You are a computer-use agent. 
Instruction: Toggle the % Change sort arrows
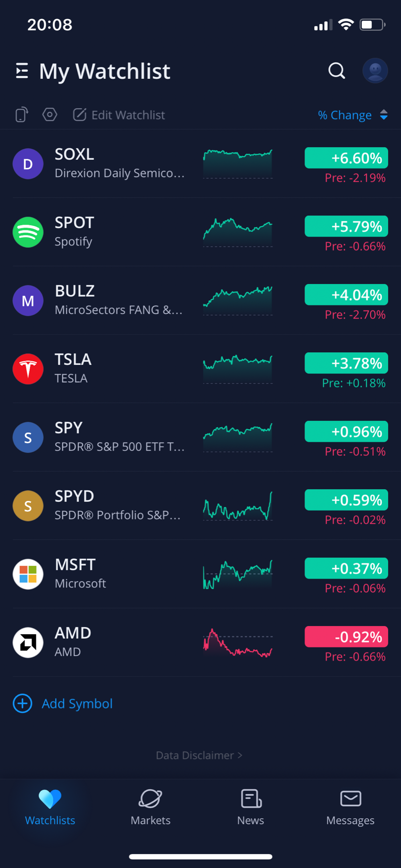[384, 115]
